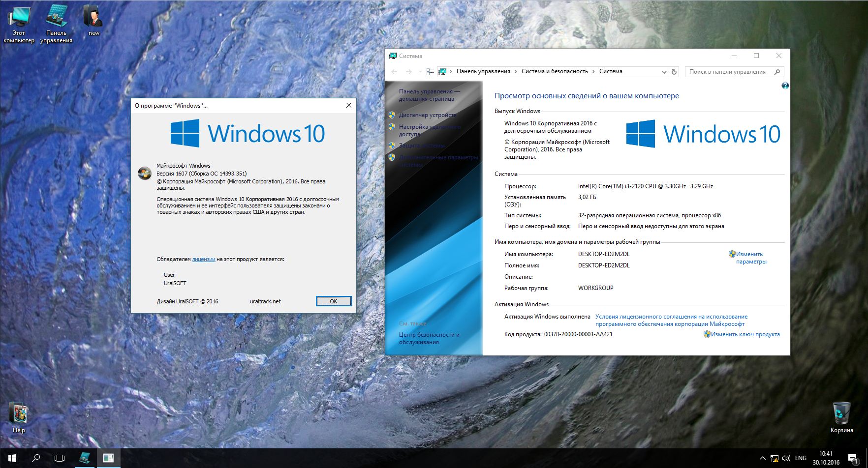Expand the chevron after Панель управления breadcrumb
The image size is (868, 468).
(516, 72)
